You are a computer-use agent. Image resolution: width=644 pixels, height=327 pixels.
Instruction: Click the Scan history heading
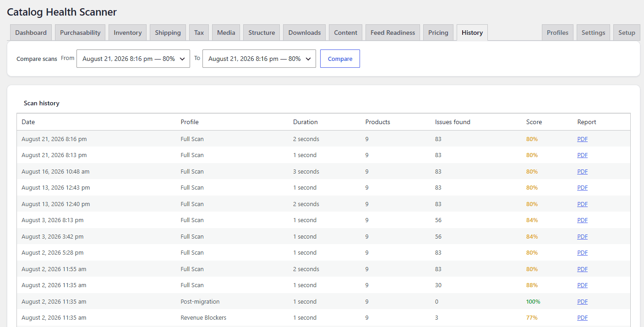[x=42, y=104]
